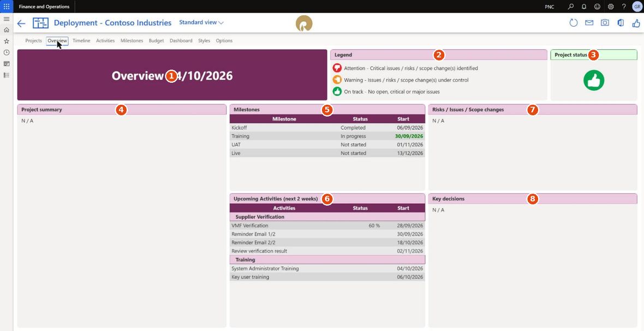Image resolution: width=644 pixels, height=331 pixels.
Task: Select the Training milestone row
Action: click(x=327, y=136)
